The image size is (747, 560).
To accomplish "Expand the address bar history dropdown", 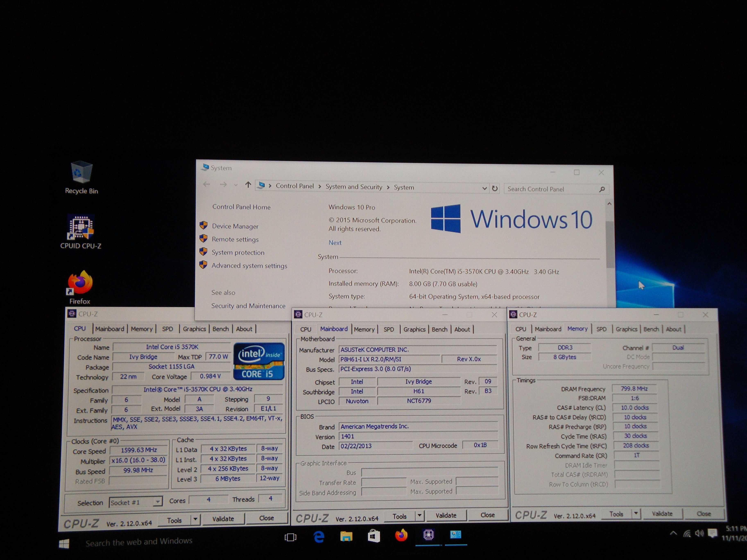I will click(x=485, y=188).
